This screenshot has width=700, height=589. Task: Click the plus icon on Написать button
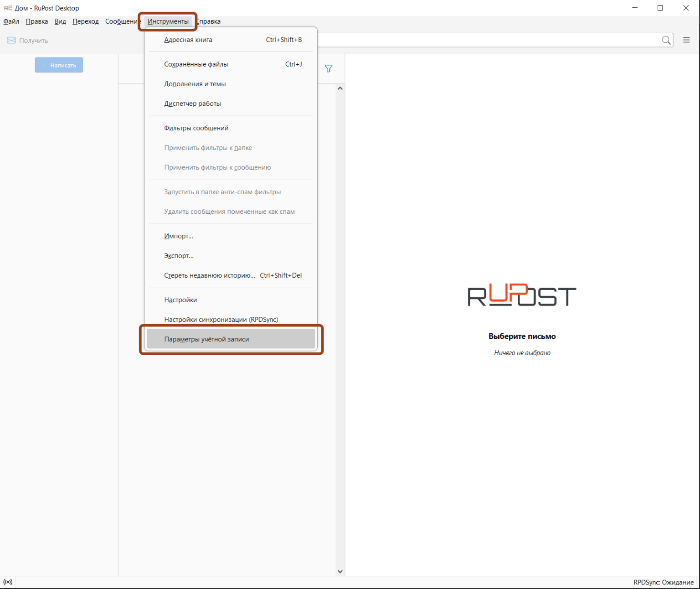(43, 65)
